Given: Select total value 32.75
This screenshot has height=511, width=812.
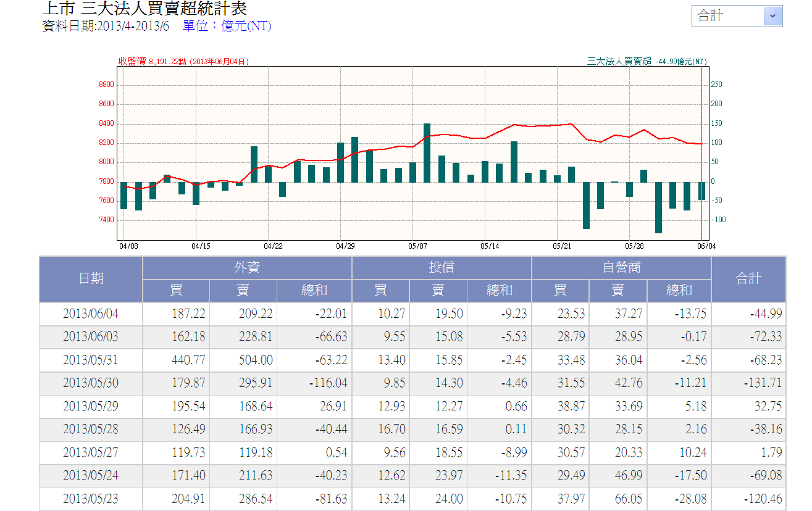Looking at the screenshot, I should [768, 407].
